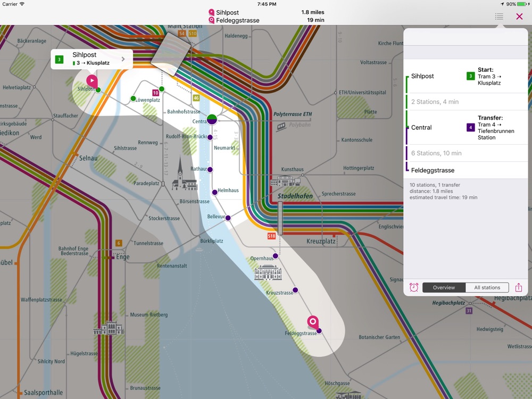Open the '2 Stations, 4 min' segment

pos(465,102)
